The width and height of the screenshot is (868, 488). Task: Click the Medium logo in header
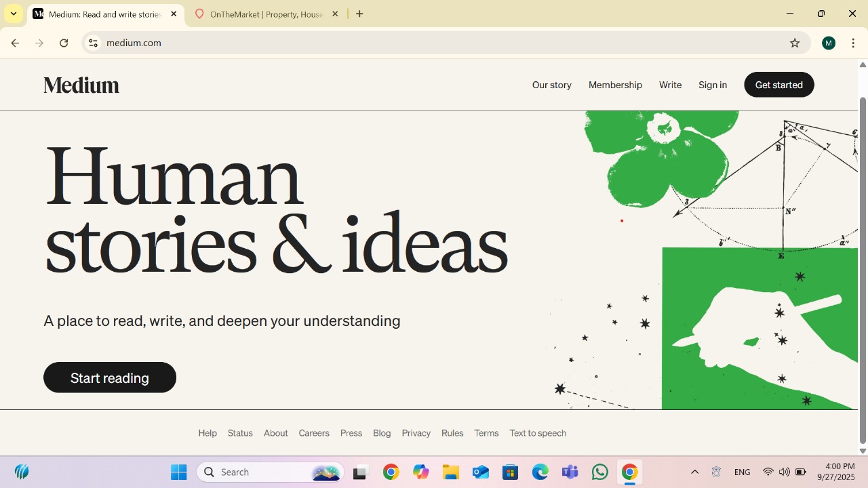click(81, 85)
